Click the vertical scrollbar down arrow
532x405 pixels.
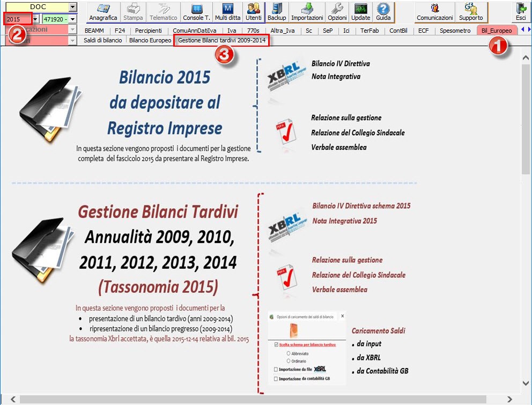526,383
